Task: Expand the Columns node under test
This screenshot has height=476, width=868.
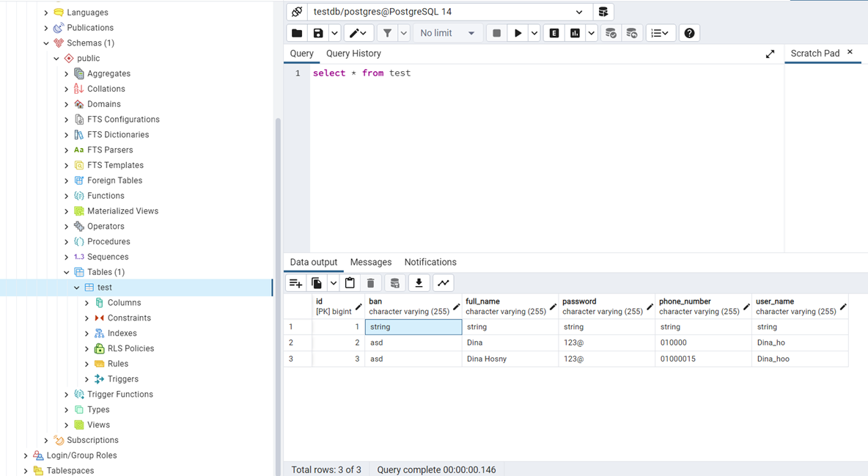Action: coord(87,302)
